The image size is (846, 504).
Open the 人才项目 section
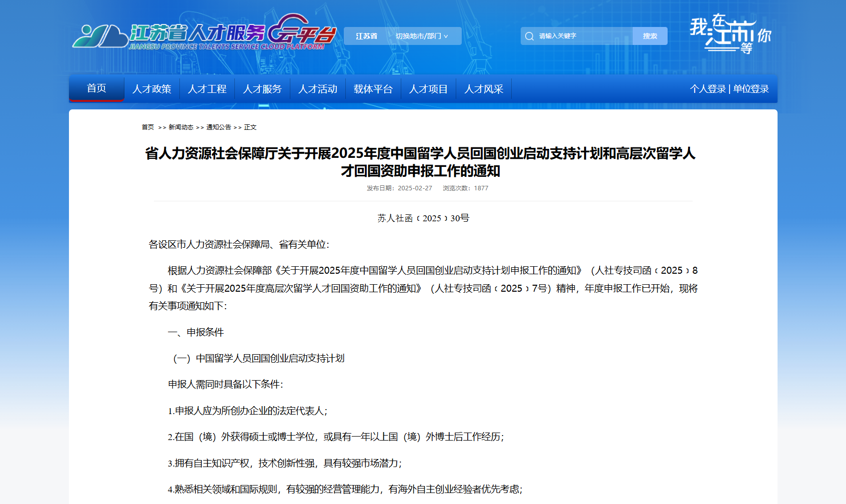pos(428,88)
